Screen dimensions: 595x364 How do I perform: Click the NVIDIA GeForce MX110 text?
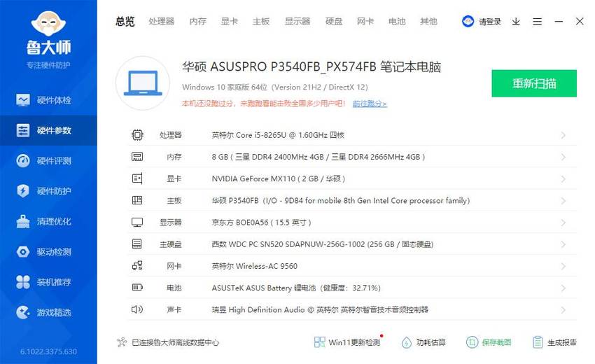tap(278, 178)
